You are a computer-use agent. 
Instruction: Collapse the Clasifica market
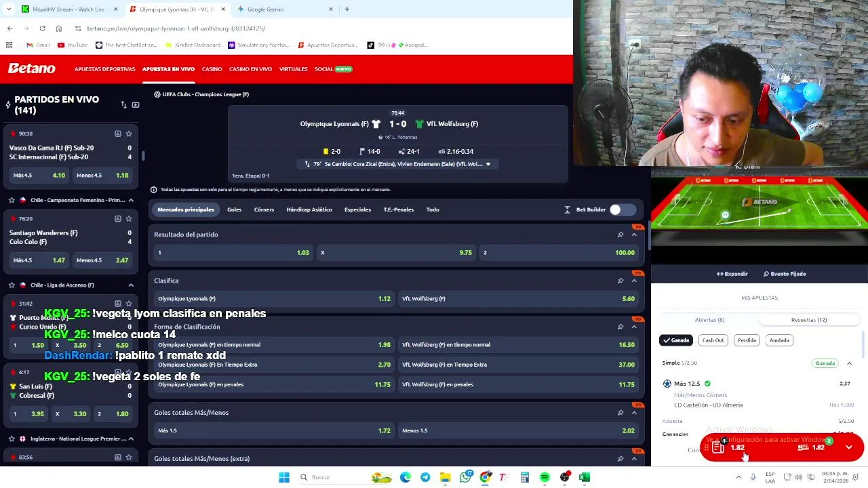634,281
